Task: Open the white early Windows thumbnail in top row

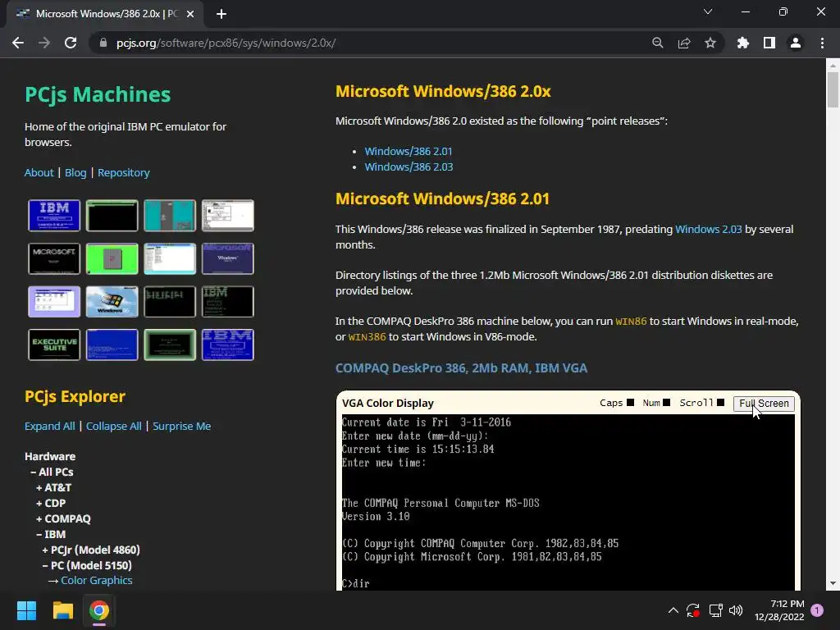Action: [228, 216]
